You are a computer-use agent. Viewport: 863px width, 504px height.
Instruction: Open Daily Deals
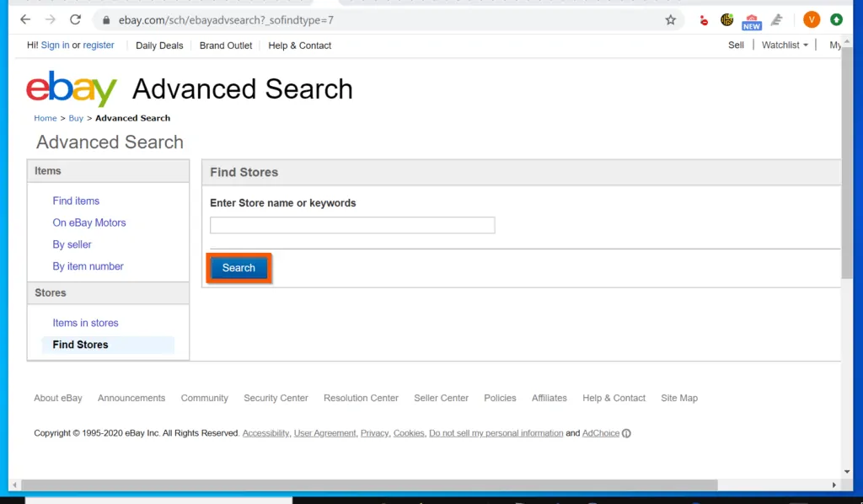pos(159,46)
